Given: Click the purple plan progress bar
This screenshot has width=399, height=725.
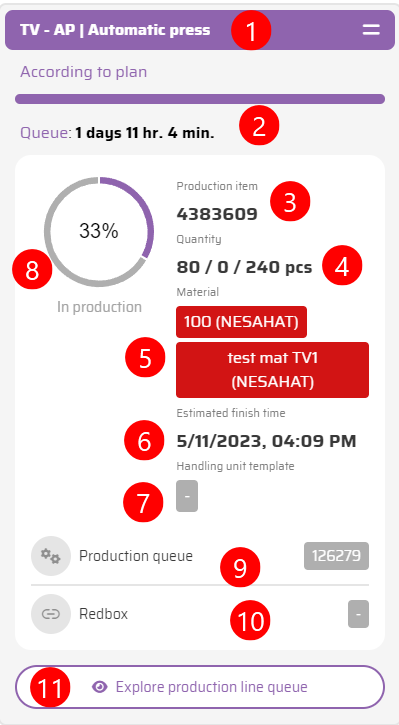Looking at the screenshot, I should click(200, 99).
